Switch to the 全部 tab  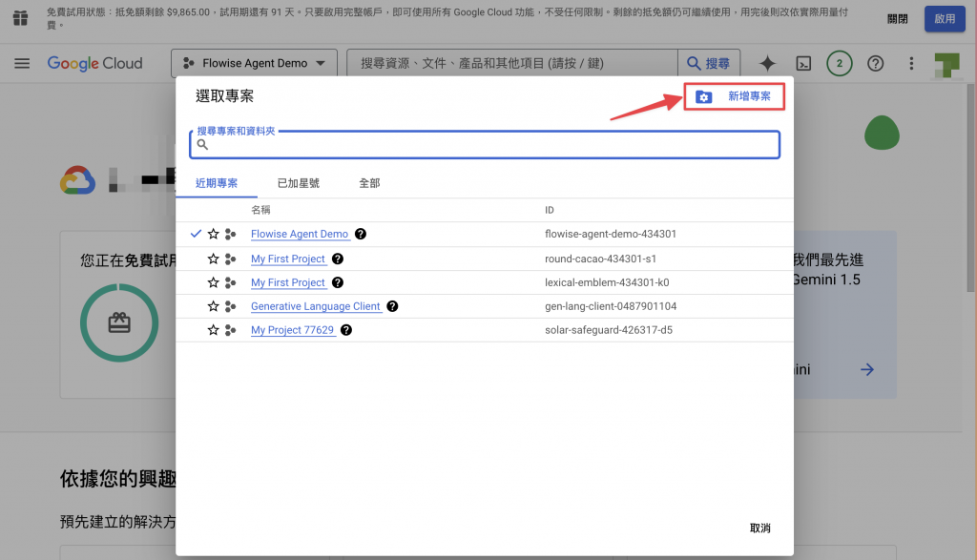point(369,183)
